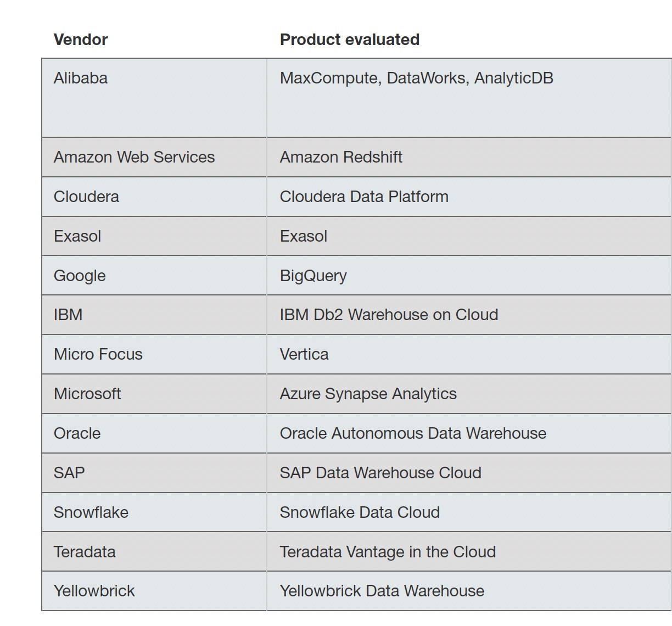Click the Vendor column header

point(81,40)
